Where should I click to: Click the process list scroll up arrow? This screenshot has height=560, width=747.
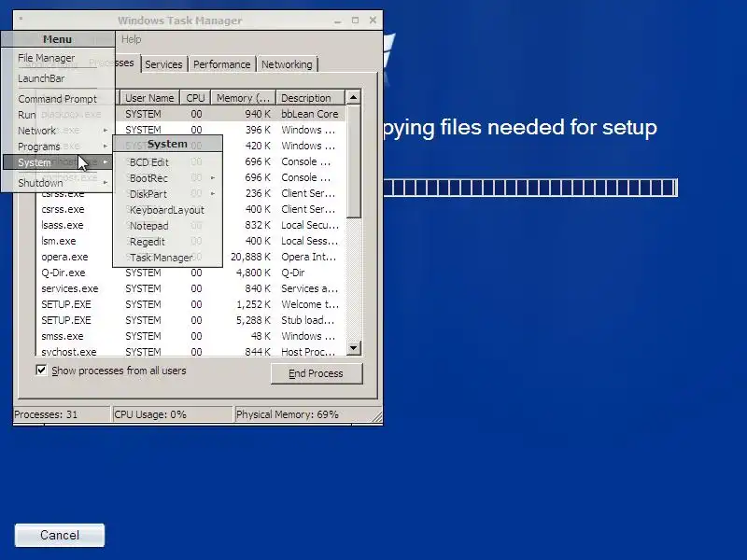pos(353,97)
